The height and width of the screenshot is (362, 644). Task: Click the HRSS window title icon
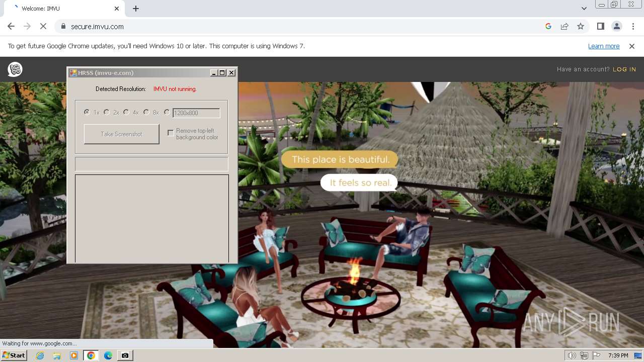[73, 73]
